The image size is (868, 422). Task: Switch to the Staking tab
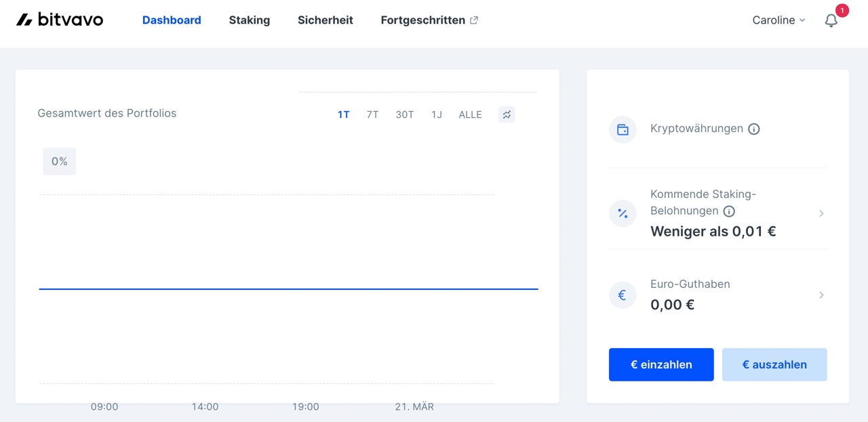click(x=249, y=20)
